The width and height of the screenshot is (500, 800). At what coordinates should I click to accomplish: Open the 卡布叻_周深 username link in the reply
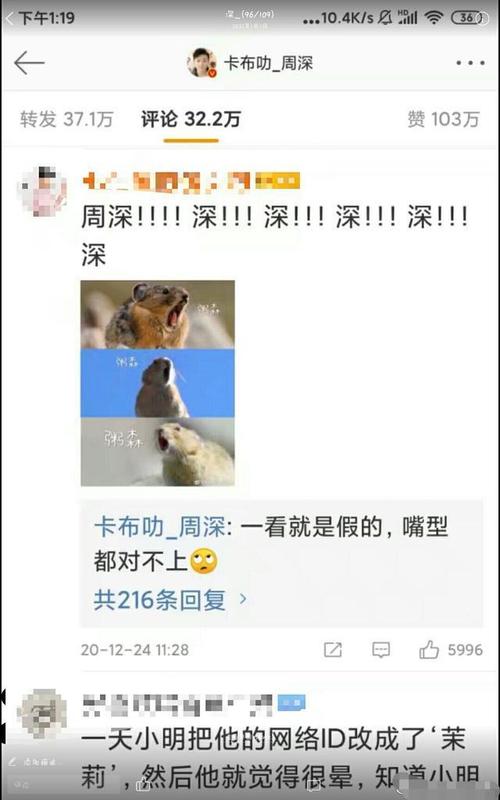click(160, 528)
